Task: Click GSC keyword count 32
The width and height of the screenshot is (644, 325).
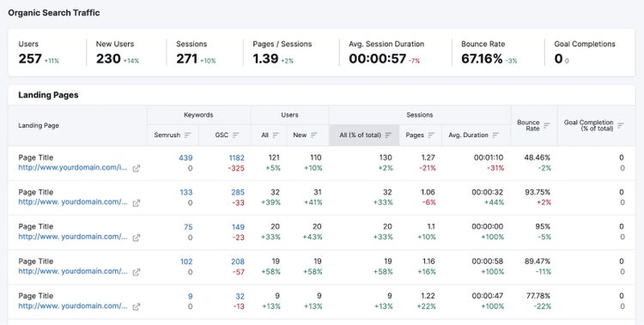Action: (x=240, y=297)
